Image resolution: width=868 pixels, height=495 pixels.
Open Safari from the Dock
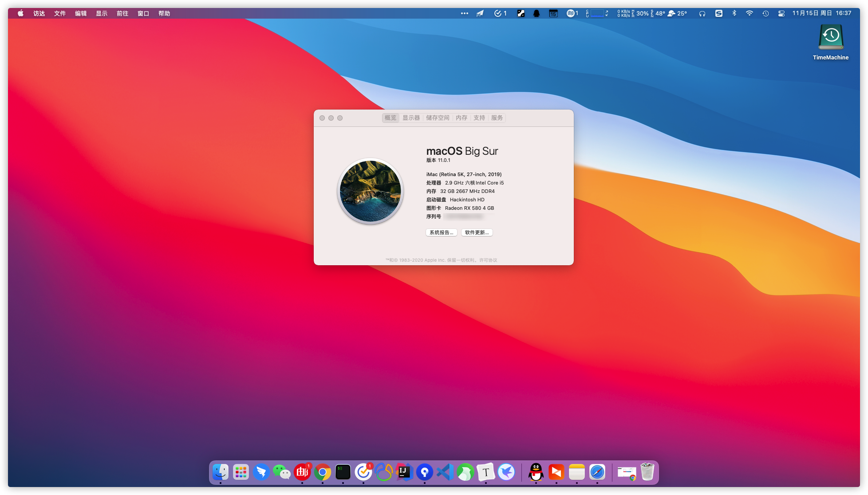tap(597, 472)
